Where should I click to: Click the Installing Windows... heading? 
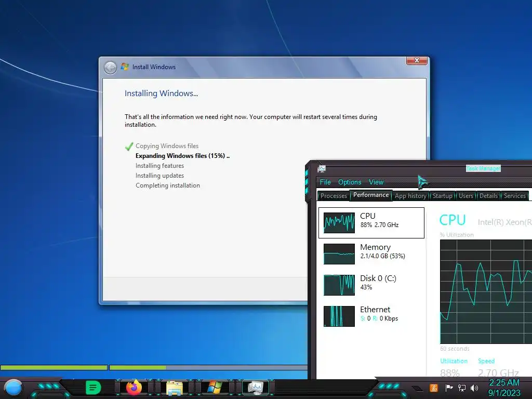161,94
